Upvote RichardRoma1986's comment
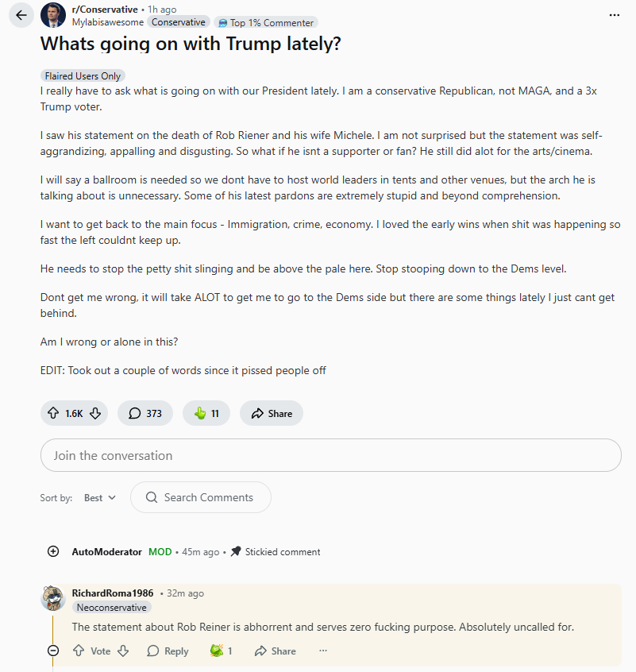Screen dimensions: 636x672 click(x=79, y=651)
